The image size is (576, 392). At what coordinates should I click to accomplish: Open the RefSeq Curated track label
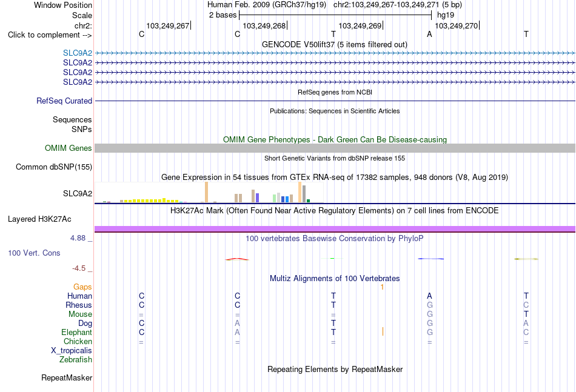pos(64,101)
